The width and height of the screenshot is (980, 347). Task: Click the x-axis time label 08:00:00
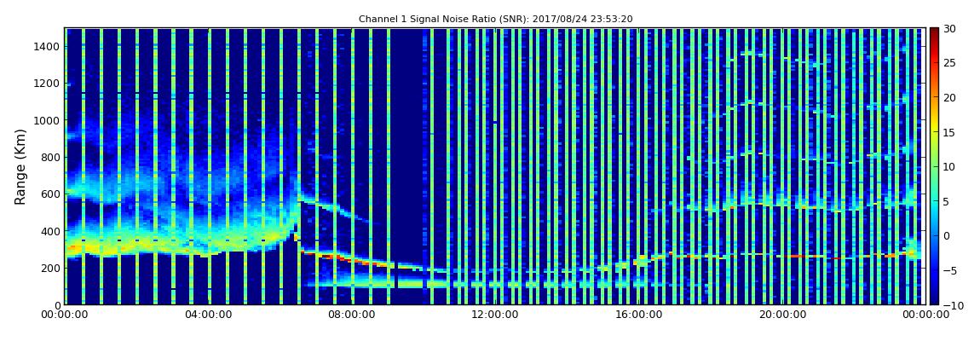click(x=350, y=315)
